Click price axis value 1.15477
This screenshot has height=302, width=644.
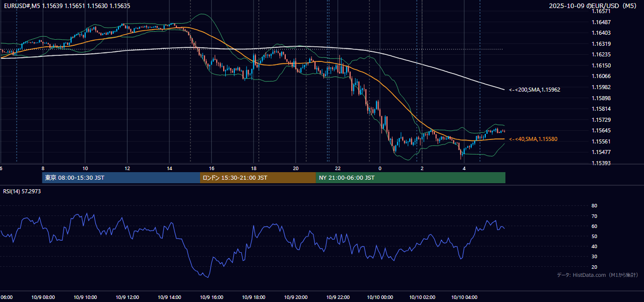(601, 152)
